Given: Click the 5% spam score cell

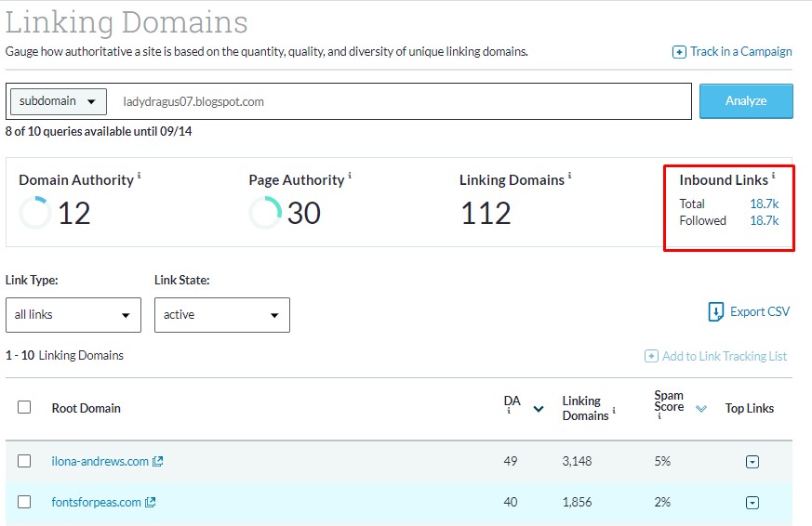Looking at the screenshot, I should pos(662,461).
